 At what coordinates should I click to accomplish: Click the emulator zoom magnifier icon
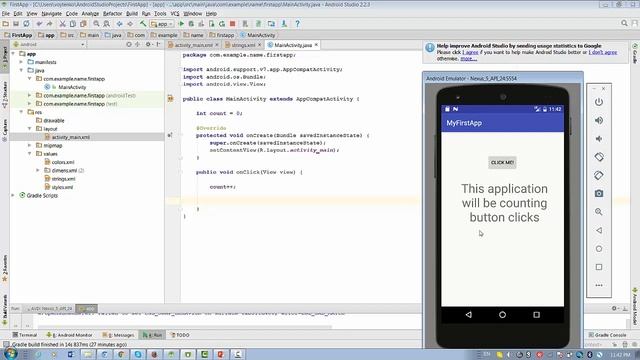click(599, 212)
